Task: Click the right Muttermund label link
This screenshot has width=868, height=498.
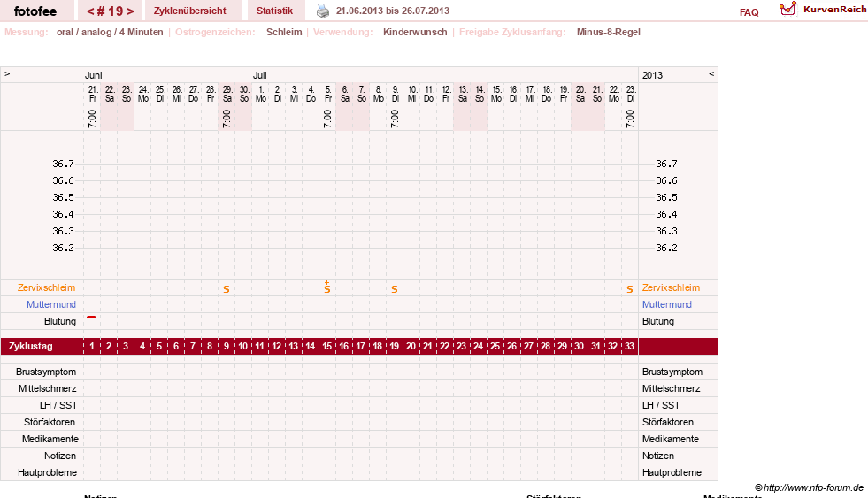Action: [x=667, y=304]
